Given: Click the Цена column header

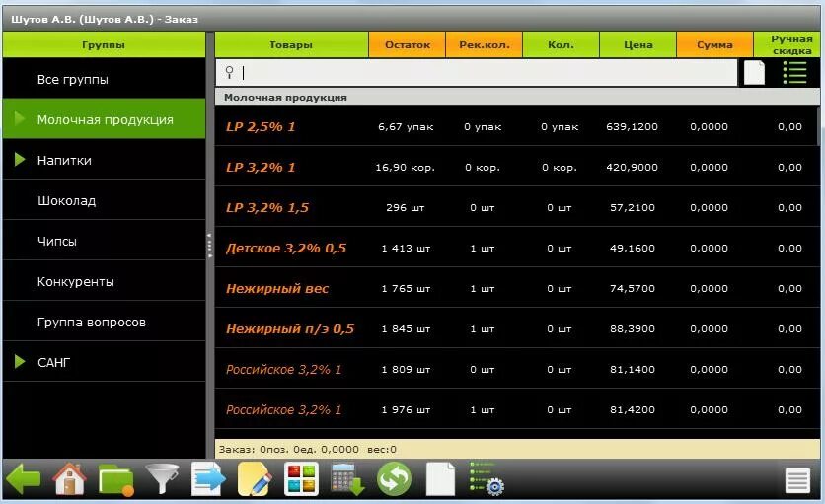Looking at the screenshot, I should 637,44.
